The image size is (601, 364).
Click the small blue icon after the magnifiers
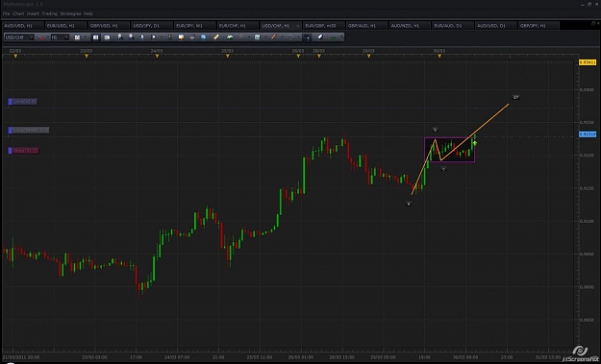pyautogui.click(x=141, y=37)
